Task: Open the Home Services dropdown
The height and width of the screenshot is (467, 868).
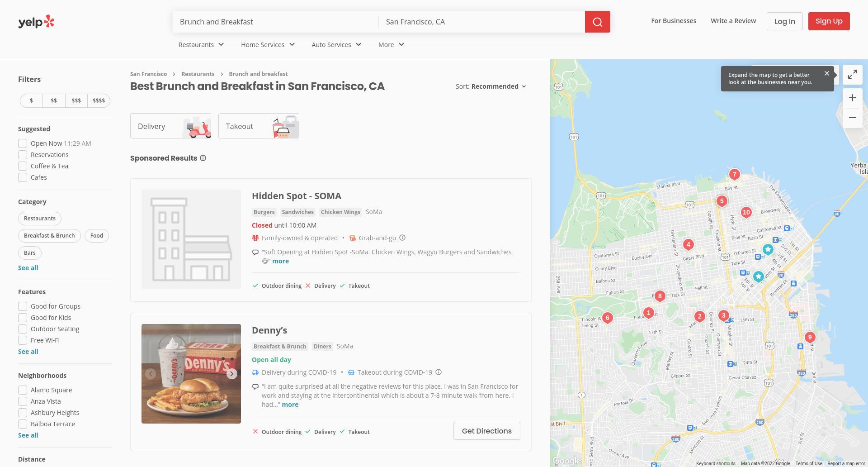Action: (x=268, y=44)
